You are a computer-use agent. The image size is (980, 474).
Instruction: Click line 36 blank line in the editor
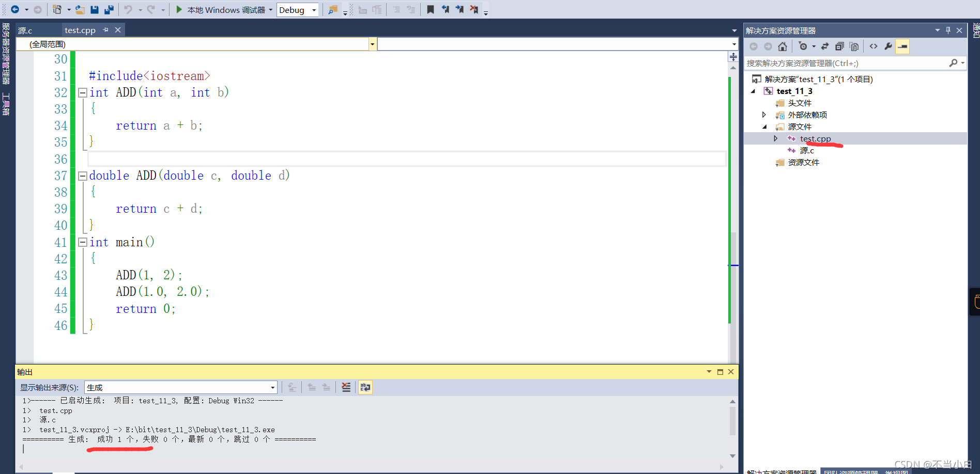(406, 159)
